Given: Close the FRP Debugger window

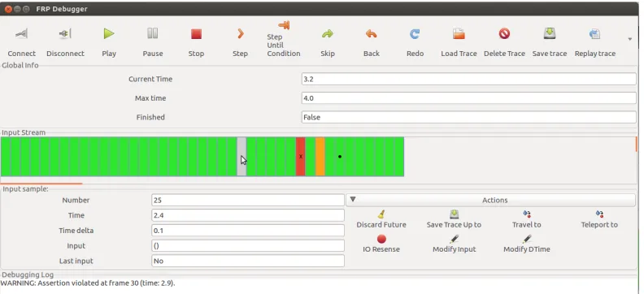Looking at the screenshot, I should 8,9.
